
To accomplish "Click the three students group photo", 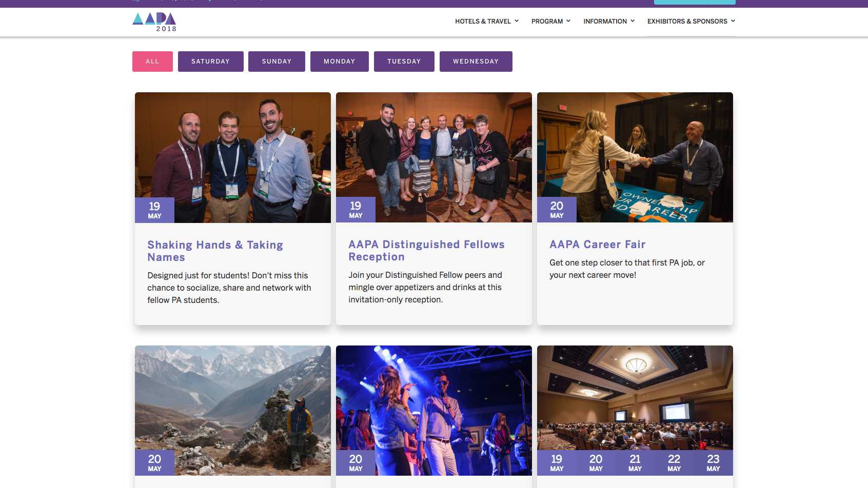I will click(233, 157).
